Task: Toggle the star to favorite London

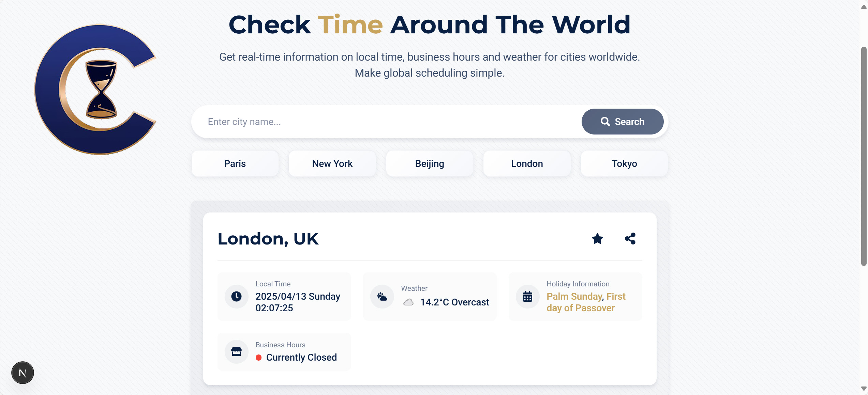Action: [x=597, y=239]
